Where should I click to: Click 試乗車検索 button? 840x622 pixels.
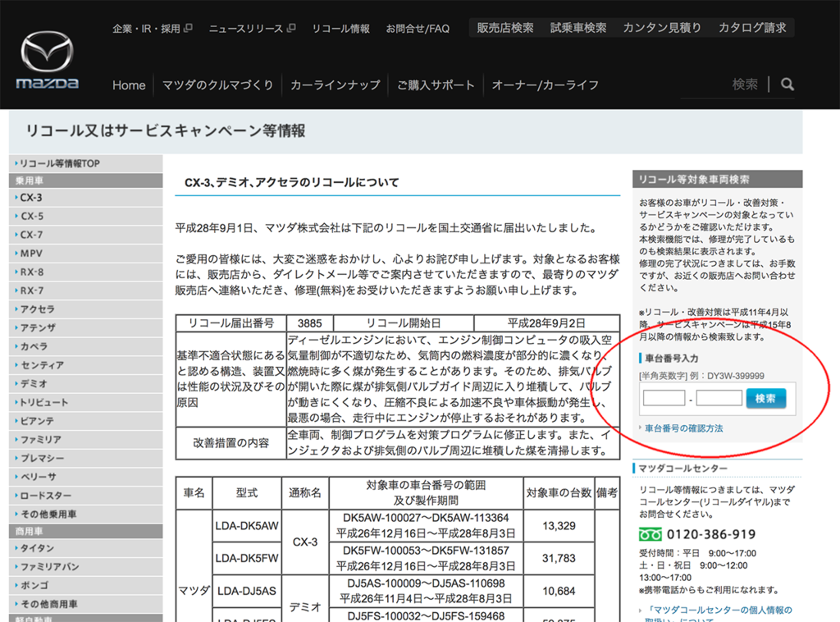[x=578, y=28]
